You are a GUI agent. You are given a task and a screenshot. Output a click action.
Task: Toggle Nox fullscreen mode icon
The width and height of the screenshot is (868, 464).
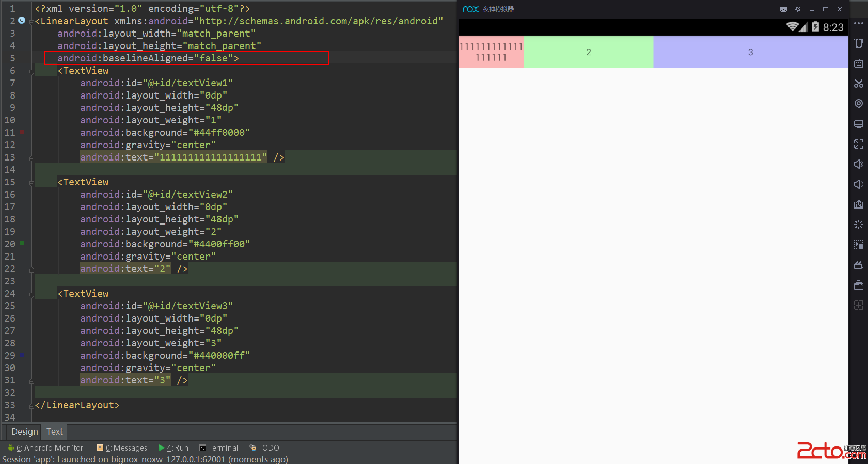coord(859,144)
